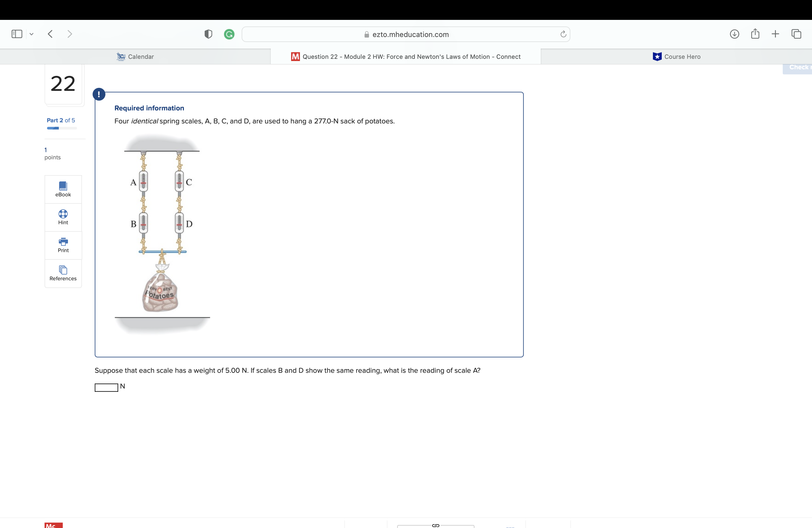Switch to the Calendar tab

tap(135, 57)
